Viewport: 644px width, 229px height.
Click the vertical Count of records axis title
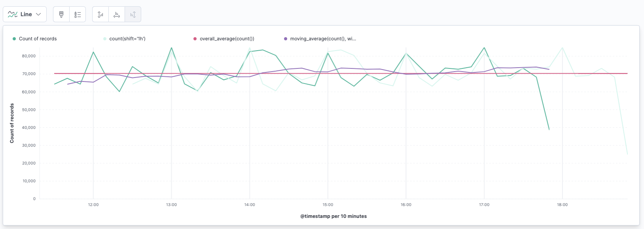(12, 123)
